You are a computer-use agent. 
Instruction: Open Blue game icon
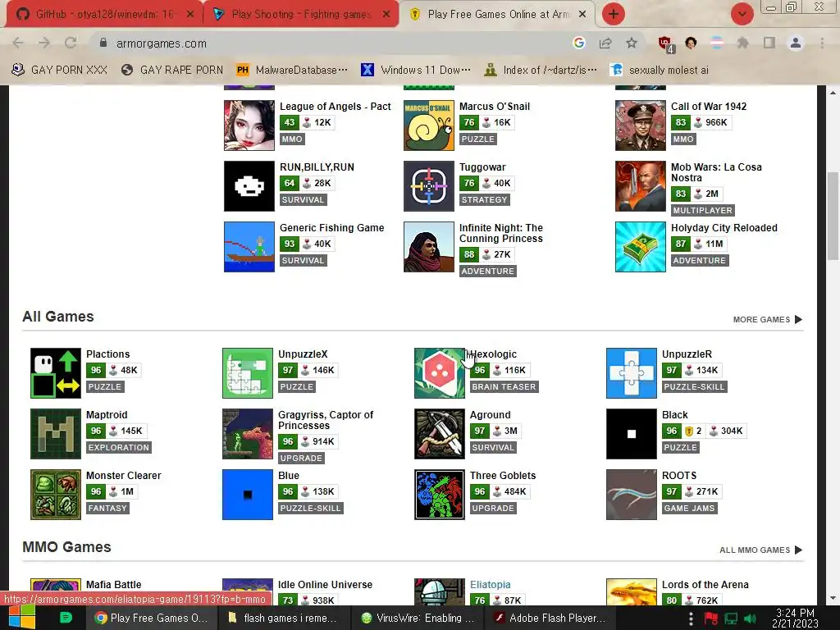tap(248, 495)
